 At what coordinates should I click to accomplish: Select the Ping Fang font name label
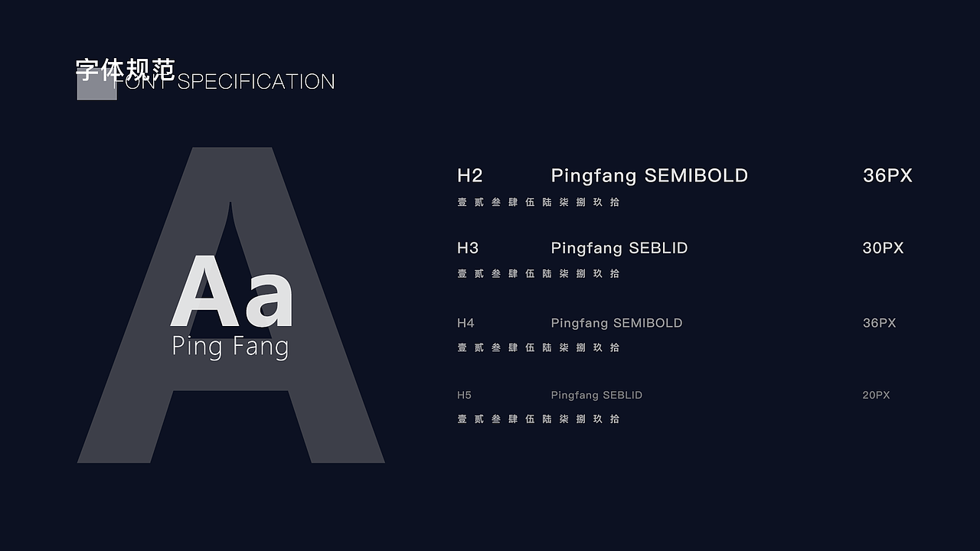230,346
